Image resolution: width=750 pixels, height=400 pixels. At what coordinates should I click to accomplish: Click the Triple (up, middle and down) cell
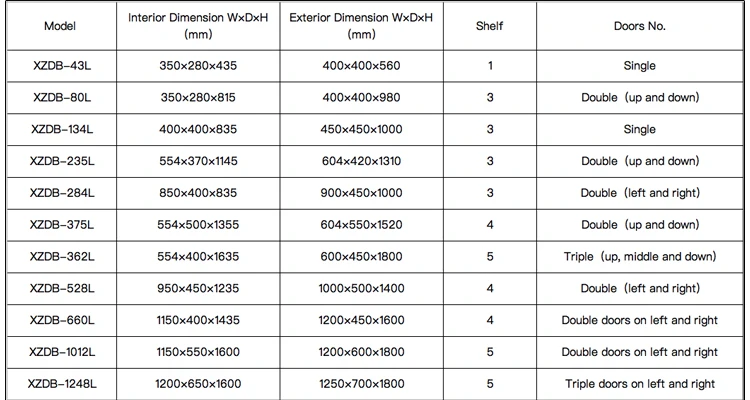pyautogui.click(x=639, y=257)
